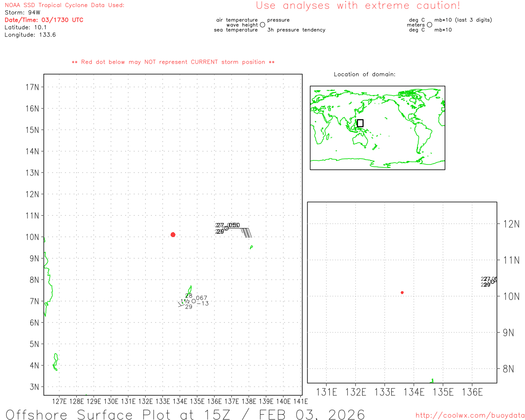Click the green island outline near 4N 127E

[55, 362]
